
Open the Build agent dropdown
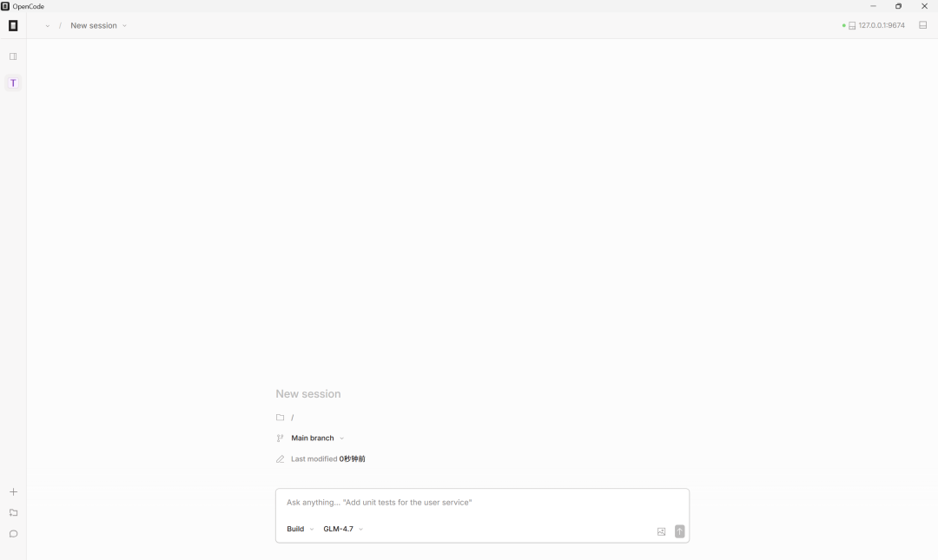[x=301, y=529]
